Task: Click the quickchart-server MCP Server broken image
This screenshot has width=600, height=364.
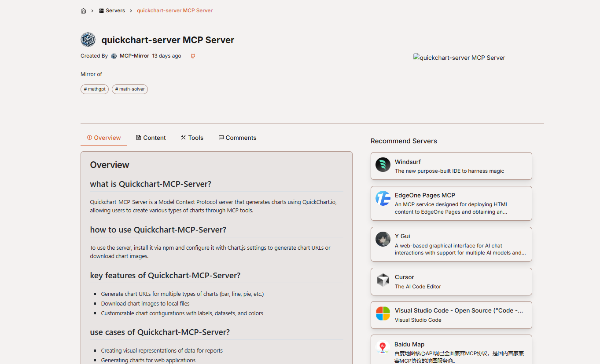Action: point(459,58)
